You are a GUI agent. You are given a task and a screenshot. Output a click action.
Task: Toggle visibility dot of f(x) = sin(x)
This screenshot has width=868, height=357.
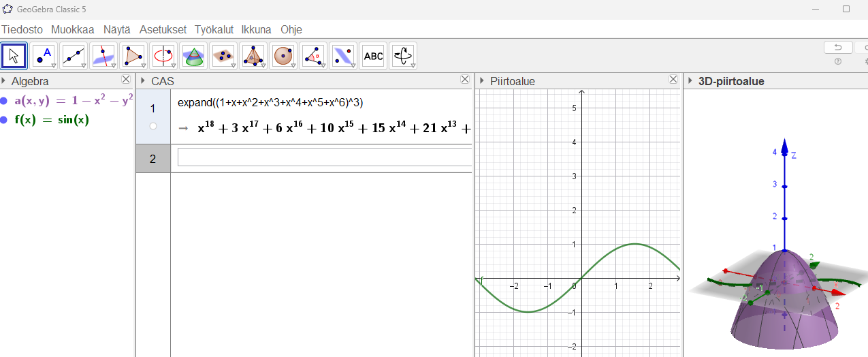(x=4, y=120)
